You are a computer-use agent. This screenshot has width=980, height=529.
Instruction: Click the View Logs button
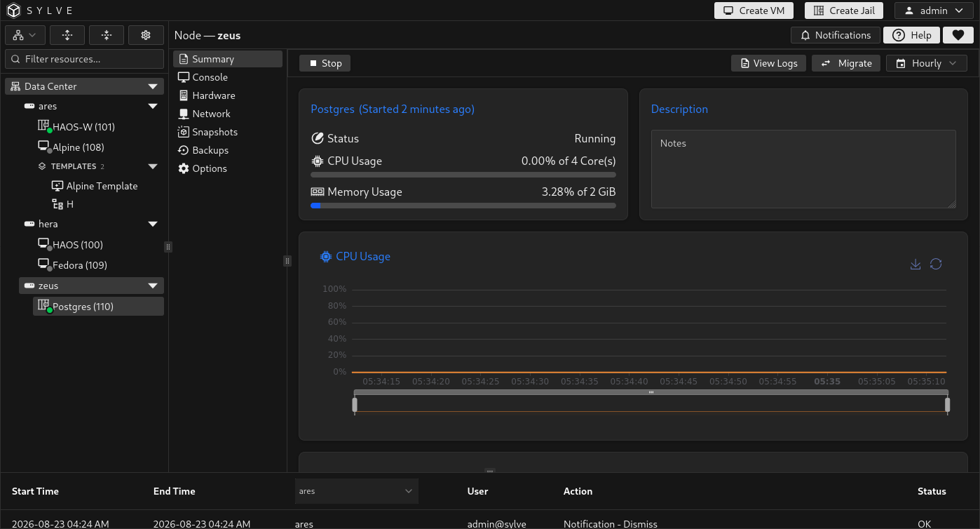click(768, 63)
